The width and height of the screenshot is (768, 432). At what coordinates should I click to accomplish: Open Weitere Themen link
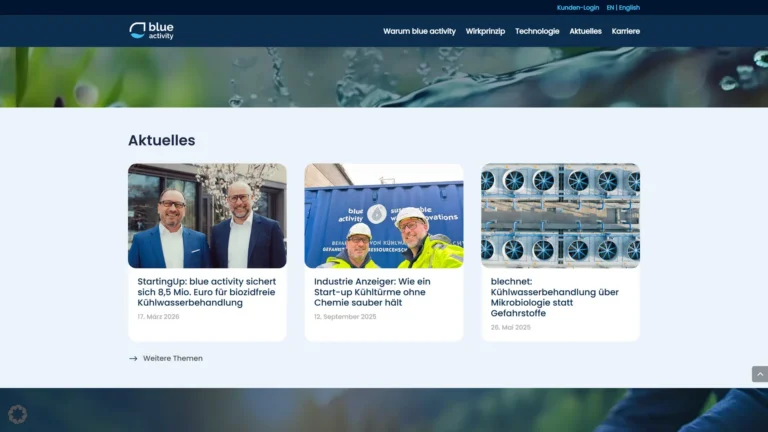[173, 359]
